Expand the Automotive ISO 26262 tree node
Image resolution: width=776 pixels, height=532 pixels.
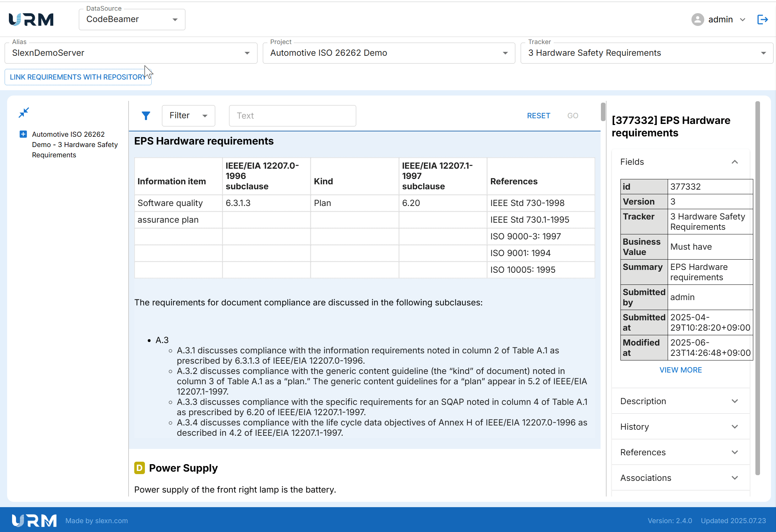pyautogui.click(x=23, y=134)
